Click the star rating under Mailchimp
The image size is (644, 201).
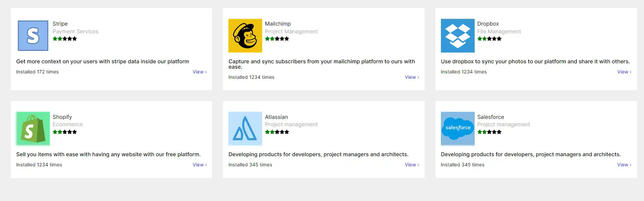tap(277, 39)
